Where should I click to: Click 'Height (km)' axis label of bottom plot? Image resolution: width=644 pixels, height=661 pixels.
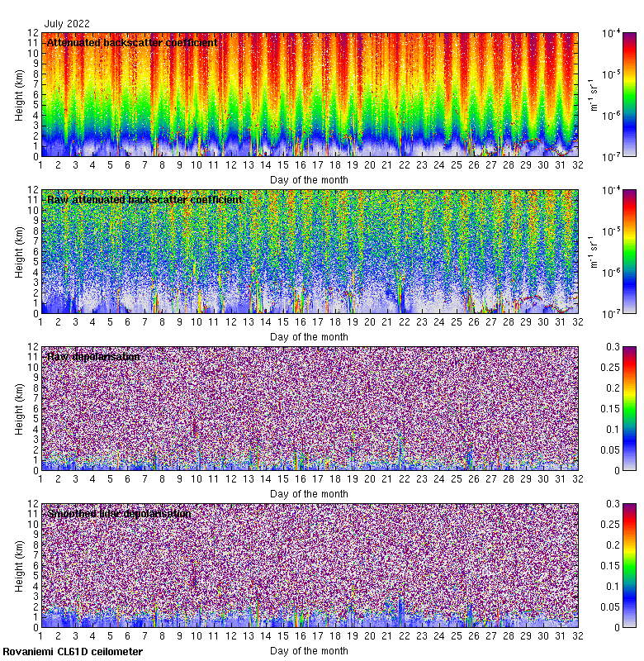(20, 565)
